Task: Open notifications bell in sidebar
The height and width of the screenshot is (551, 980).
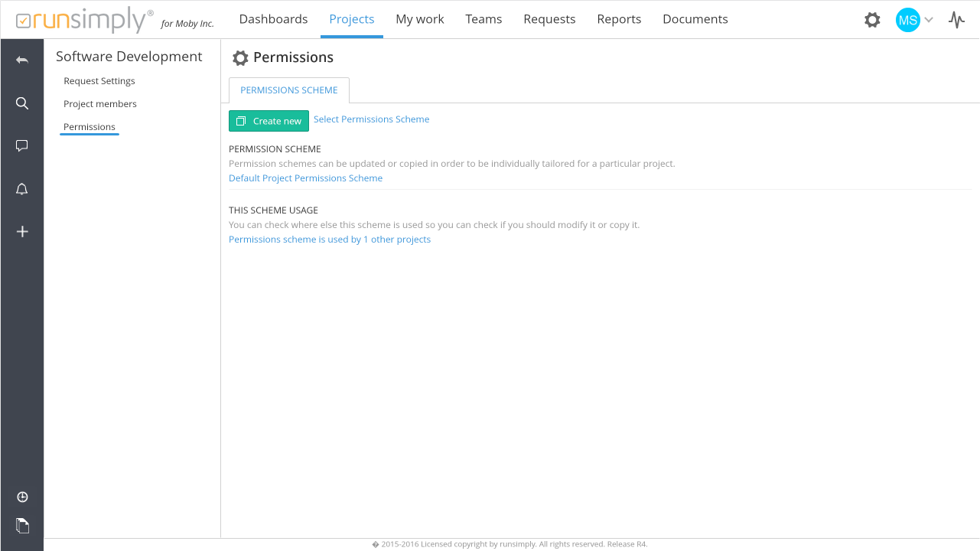Action: pos(22,189)
